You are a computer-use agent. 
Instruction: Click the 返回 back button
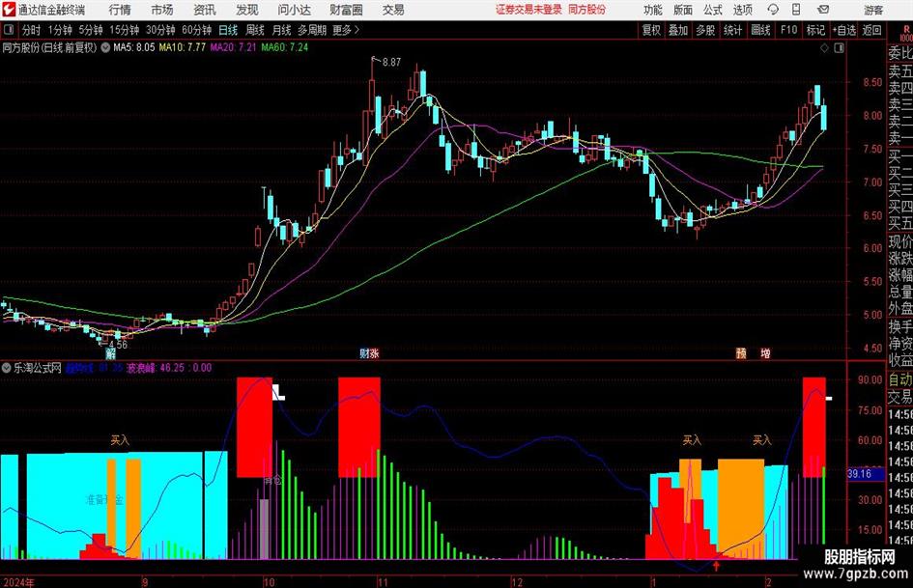point(871,30)
